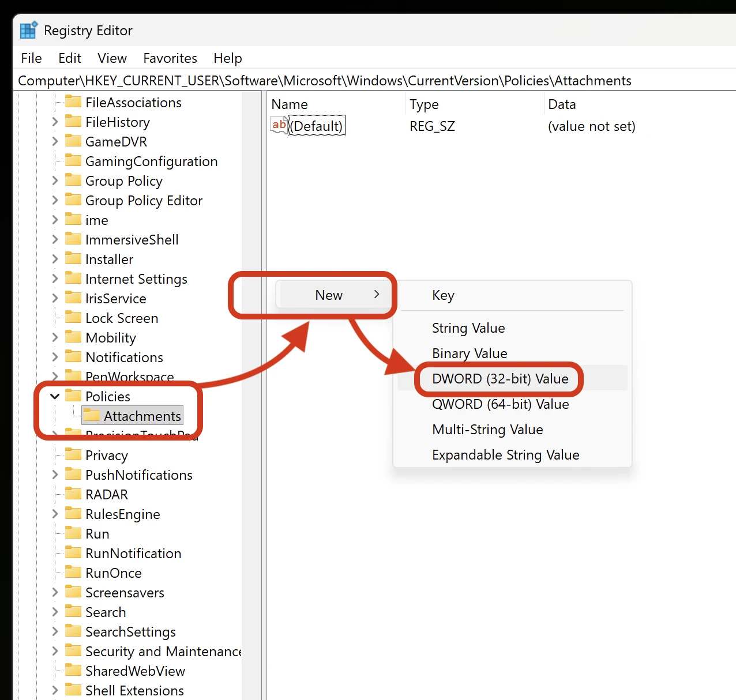Open the File menu
Screen dimensions: 736x700
(31, 58)
